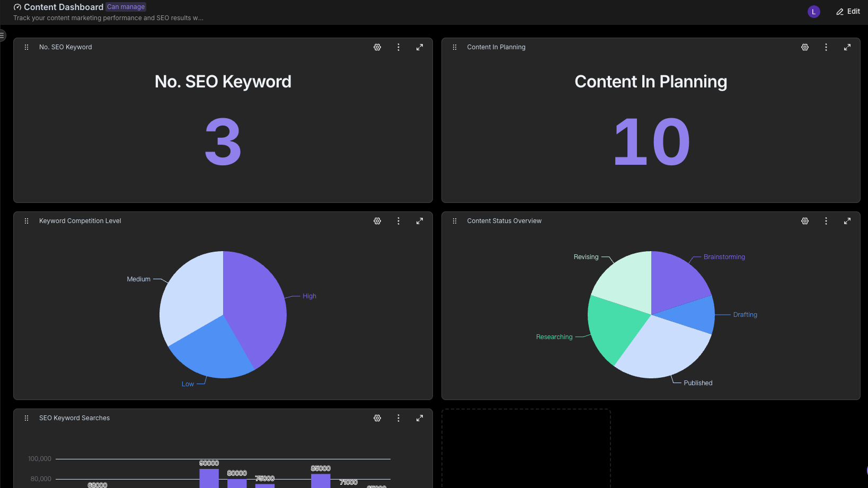Image resolution: width=868 pixels, height=488 pixels.
Task: Click the bar labeled 80000 in chart
Action: click(x=237, y=483)
